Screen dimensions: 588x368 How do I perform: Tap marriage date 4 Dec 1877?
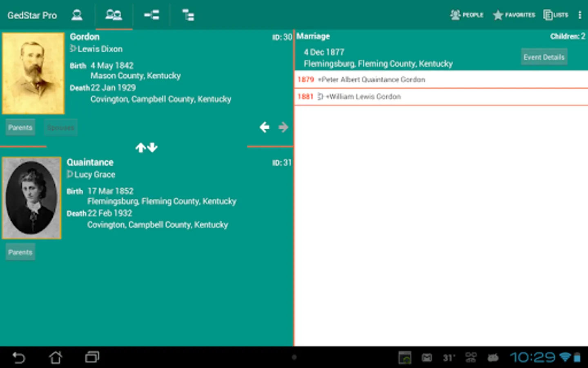(x=324, y=52)
